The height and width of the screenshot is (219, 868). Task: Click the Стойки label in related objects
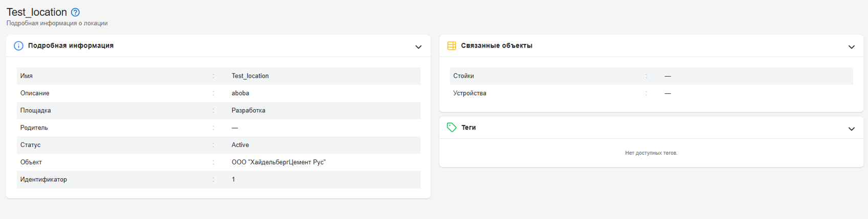(463, 76)
